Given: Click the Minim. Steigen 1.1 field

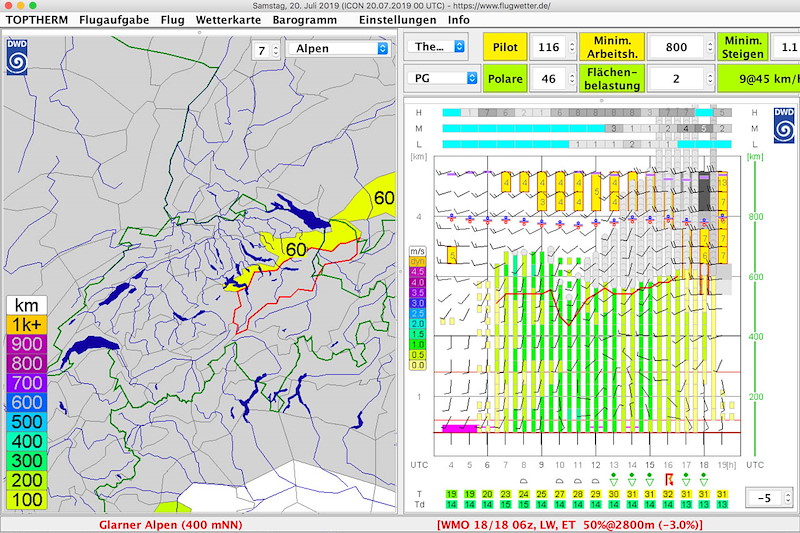Looking at the screenshot, I should click(x=785, y=47).
